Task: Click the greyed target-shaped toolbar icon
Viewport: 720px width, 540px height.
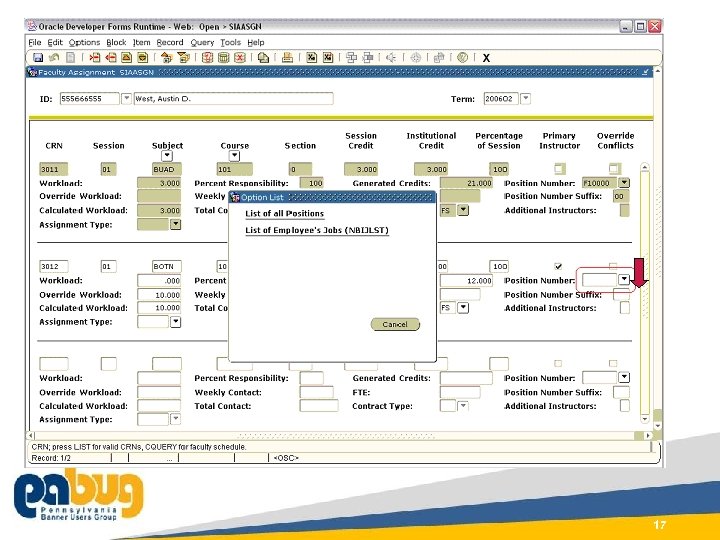Action: [x=416, y=57]
